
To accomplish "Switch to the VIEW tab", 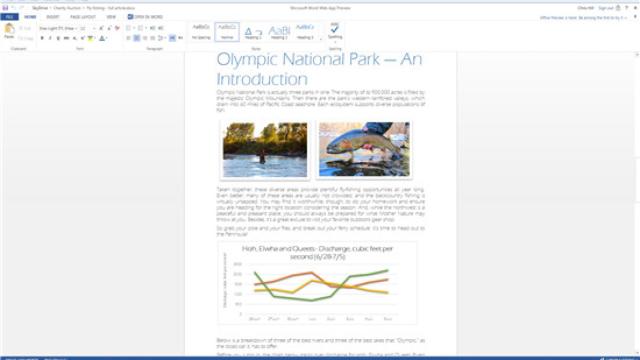I will 111,17.
